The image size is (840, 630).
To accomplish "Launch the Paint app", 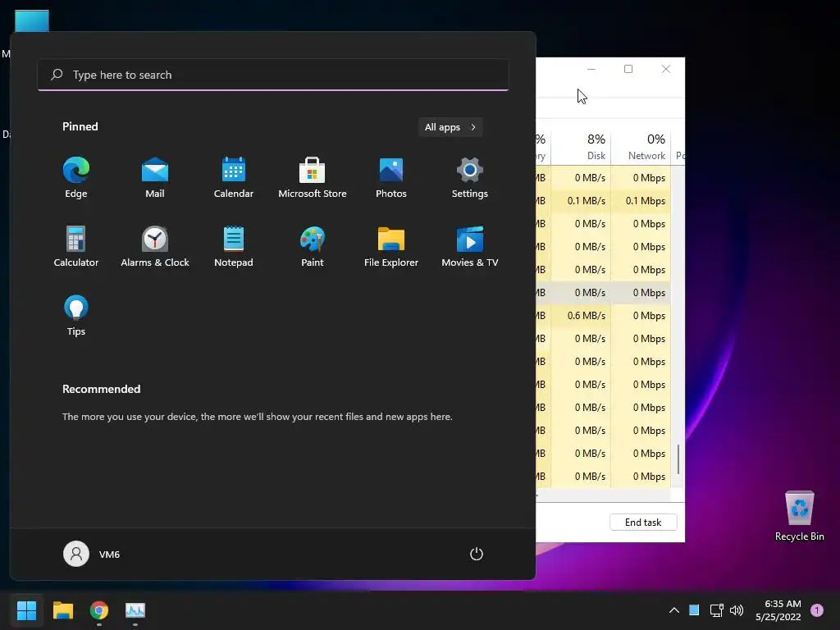I will coord(313,247).
